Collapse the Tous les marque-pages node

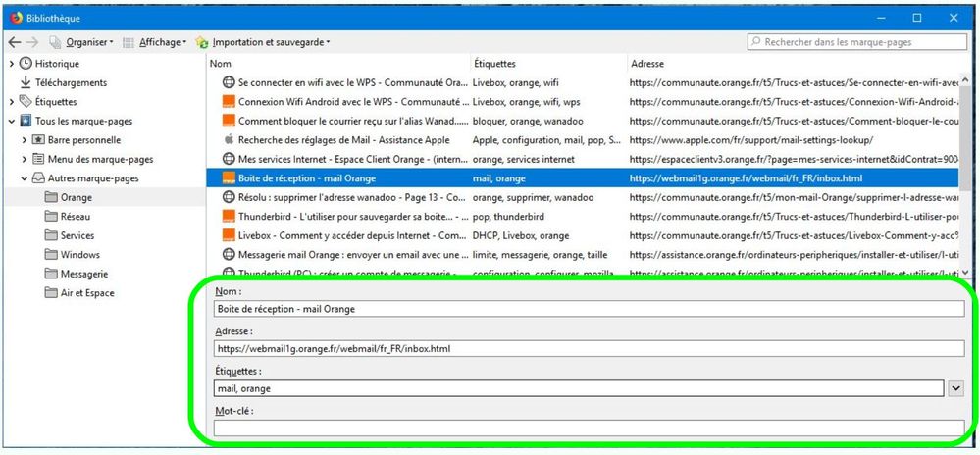click(x=11, y=122)
